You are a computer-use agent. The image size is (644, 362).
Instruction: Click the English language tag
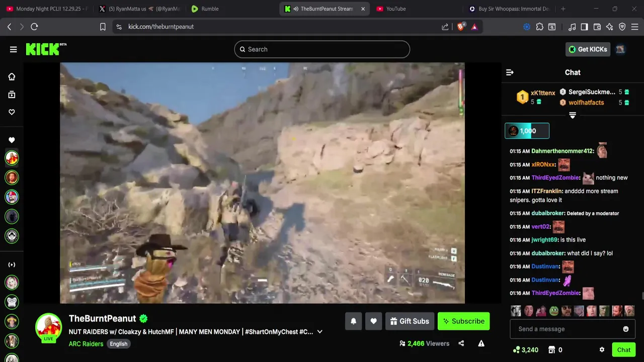(x=119, y=344)
